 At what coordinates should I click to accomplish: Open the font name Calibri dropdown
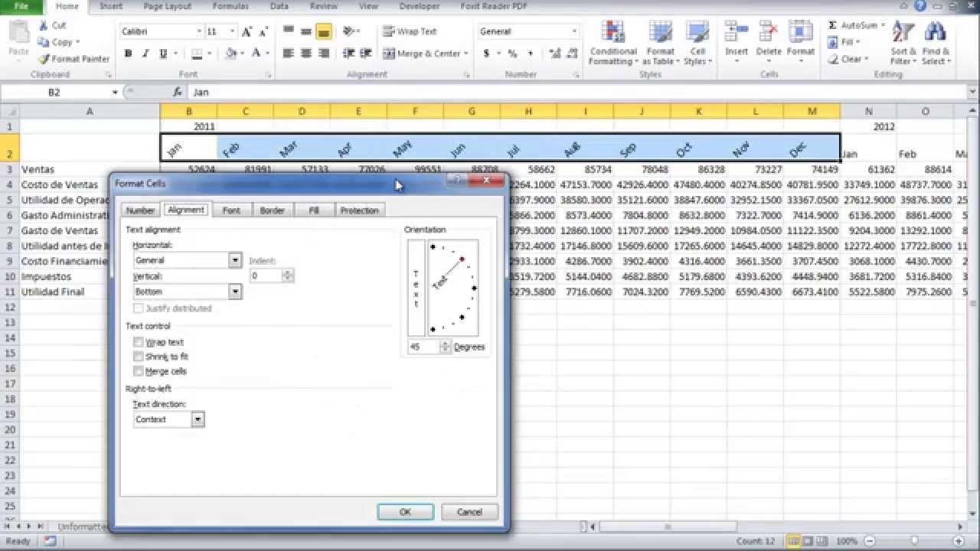[x=199, y=31]
